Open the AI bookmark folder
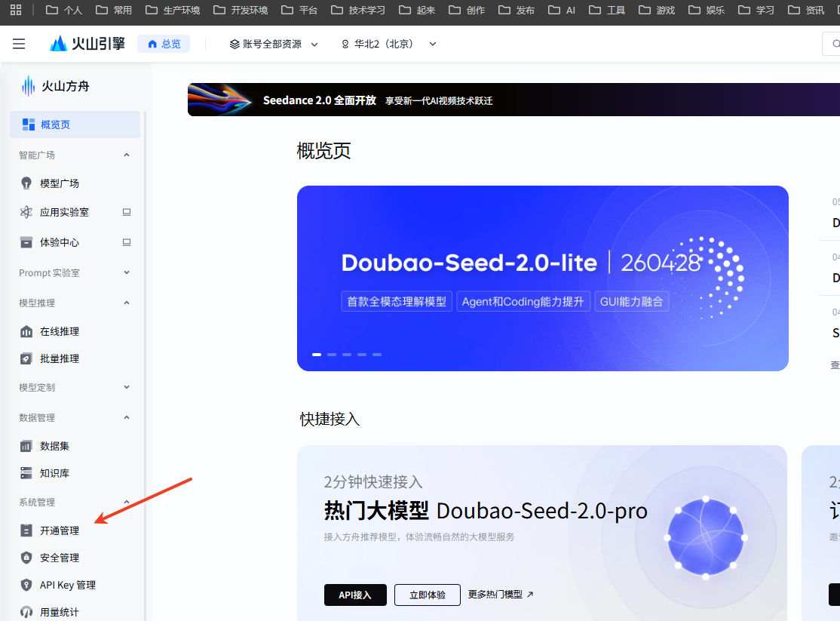This screenshot has width=840, height=621. coord(562,10)
